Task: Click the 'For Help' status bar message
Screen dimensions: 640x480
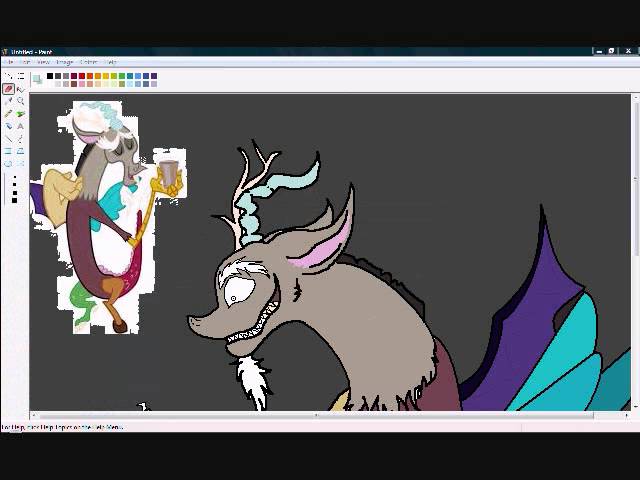Action: click(62, 427)
